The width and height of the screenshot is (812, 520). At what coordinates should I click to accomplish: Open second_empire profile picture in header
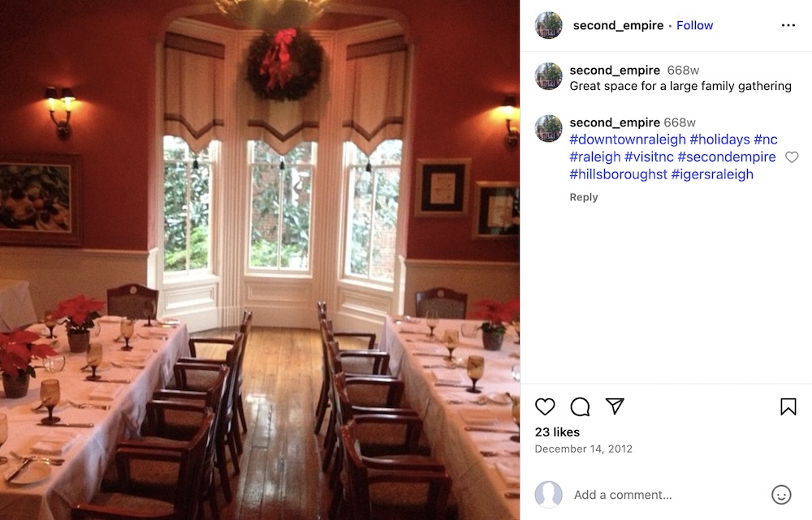548,25
